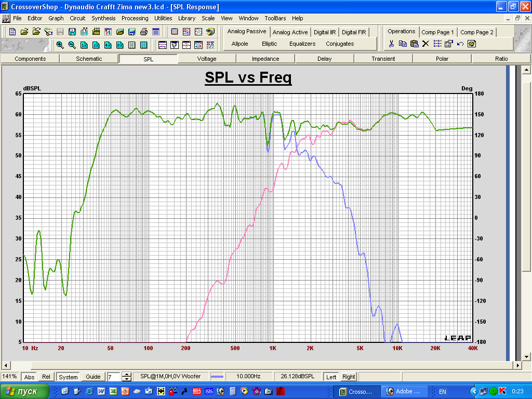
Task: Click the Zoom Out magnifier icon
Action: (x=72, y=45)
